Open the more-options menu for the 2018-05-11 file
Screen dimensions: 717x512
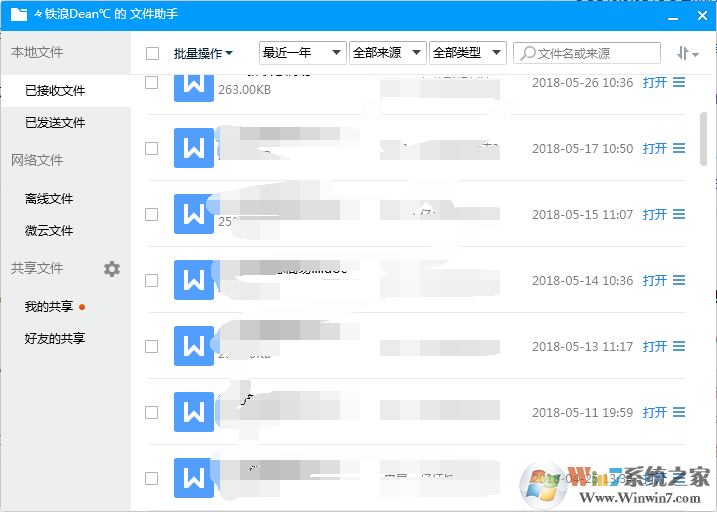pyautogui.click(x=679, y=412)
